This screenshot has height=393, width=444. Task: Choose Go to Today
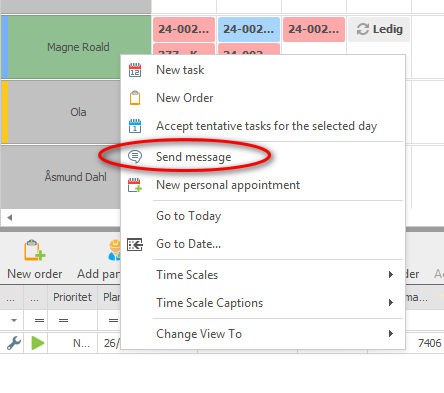click(x=263, y=216)
